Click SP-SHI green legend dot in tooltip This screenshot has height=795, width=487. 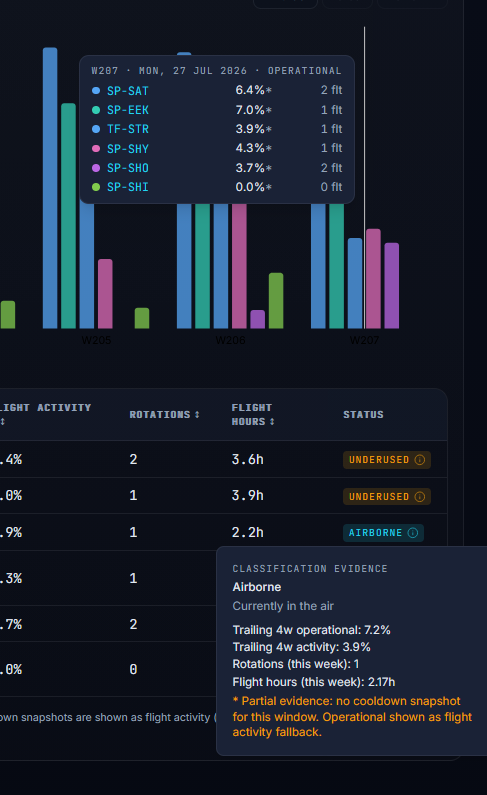click(96, 187)
